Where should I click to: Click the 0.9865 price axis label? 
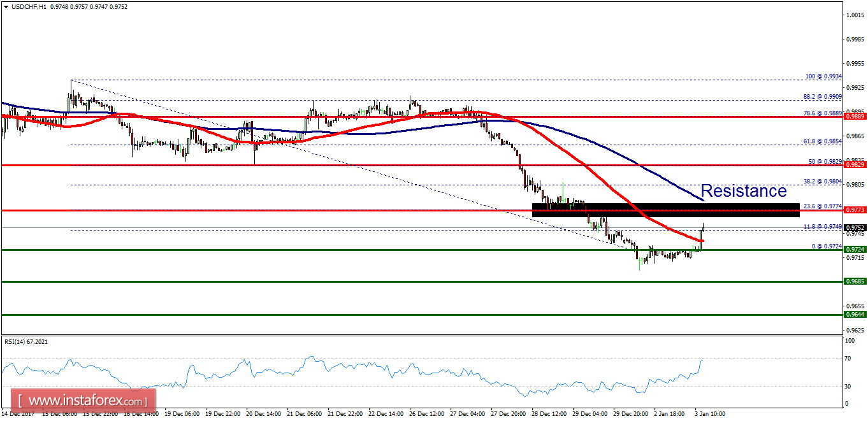[854, 136]
